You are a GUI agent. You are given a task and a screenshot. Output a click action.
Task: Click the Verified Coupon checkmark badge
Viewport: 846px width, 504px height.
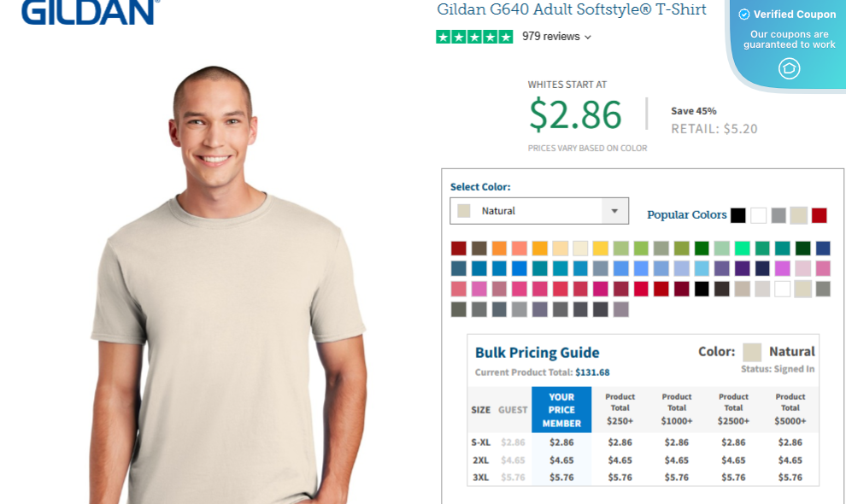tap(746, 14)
